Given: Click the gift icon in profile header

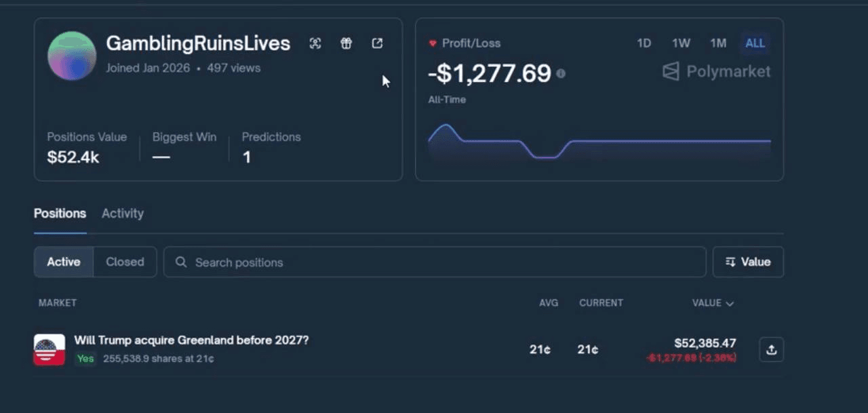Looking at the screenshot, I should pos(347,43).
